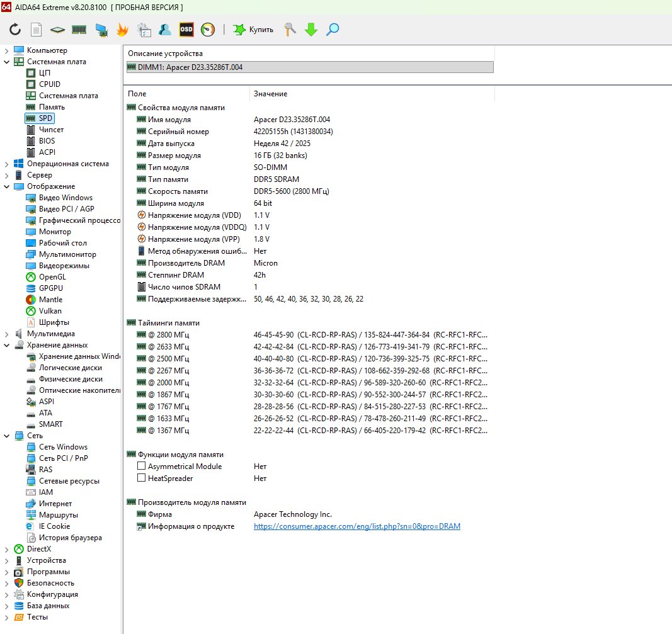This screenshot has width=672, height=634.
Task: Expand the Мультимедиа tree node
Action: 6,334
